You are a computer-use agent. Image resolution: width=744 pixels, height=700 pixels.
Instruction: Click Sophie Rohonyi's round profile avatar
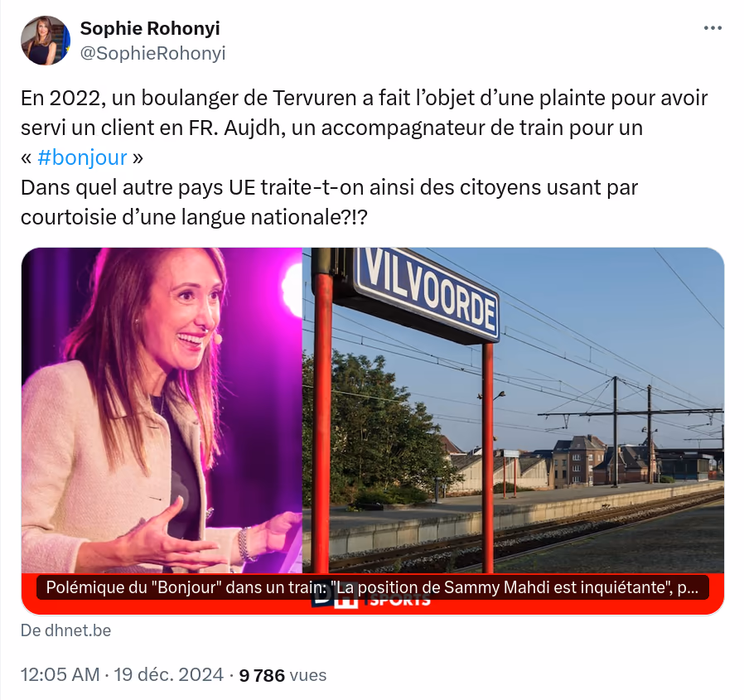46,41
